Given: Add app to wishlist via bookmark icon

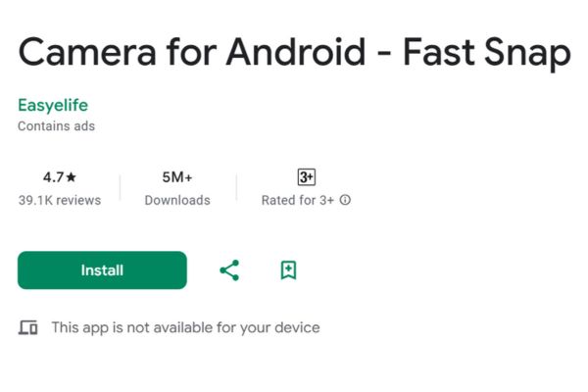Looking at the screenshot, I should point(288,270).
